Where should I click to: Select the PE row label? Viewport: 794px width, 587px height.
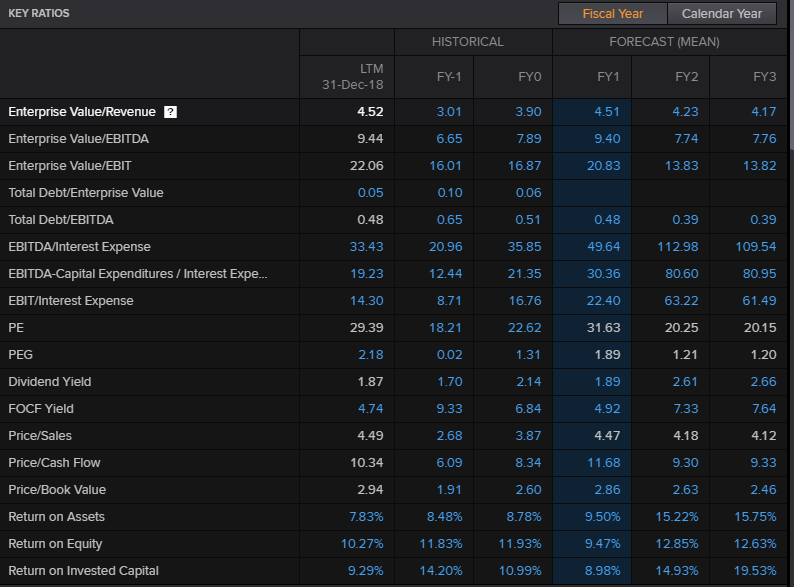[16, 328]
